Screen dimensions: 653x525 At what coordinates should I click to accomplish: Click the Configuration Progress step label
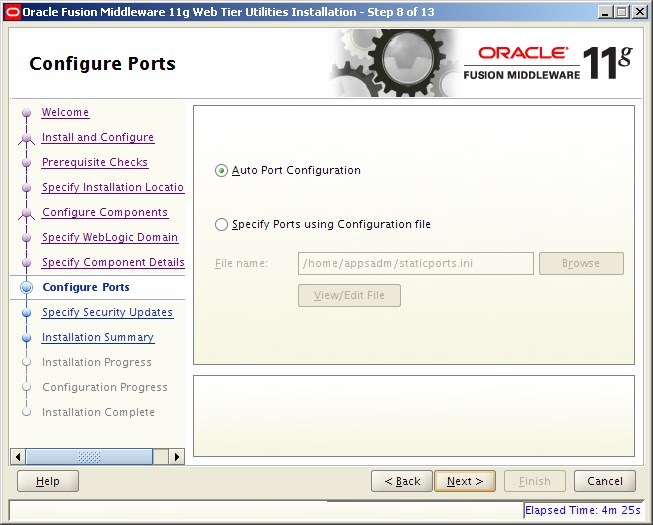point(105,387)
